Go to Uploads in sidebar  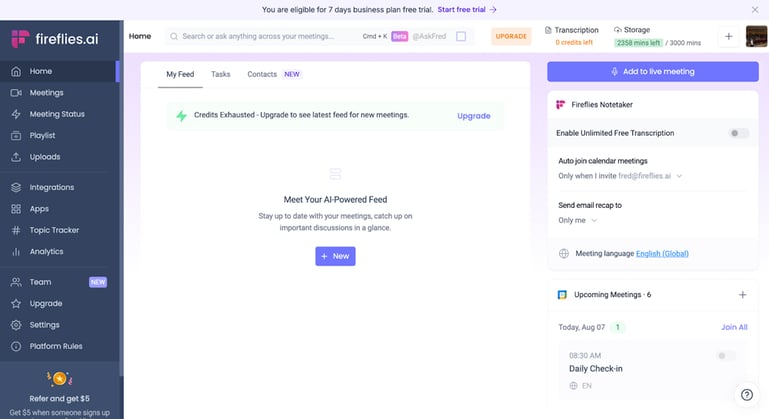tap(44, 157)
